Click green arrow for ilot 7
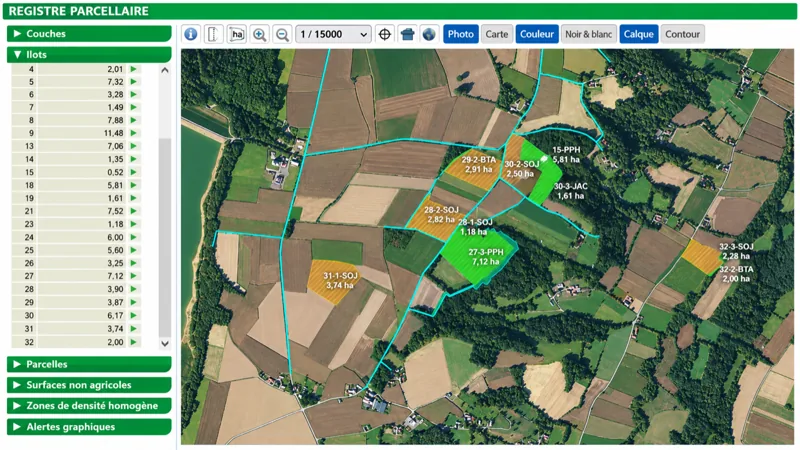Screen dimensions: 800x450 pos(134,107)
